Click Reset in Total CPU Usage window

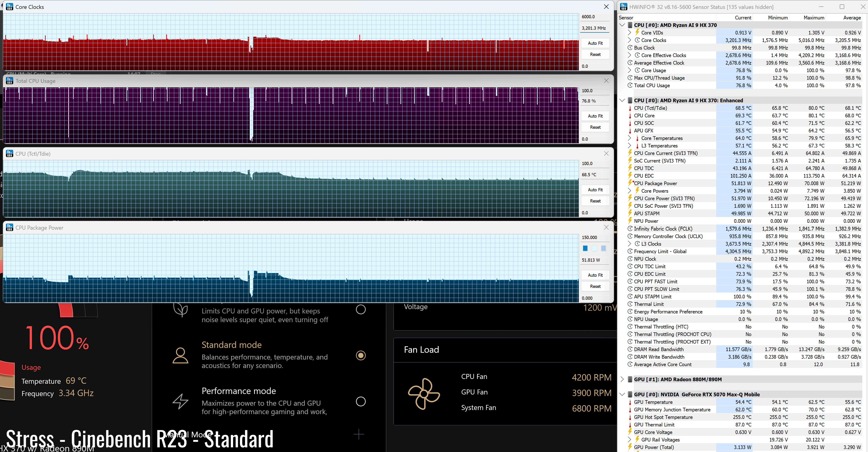coord(595,127)
